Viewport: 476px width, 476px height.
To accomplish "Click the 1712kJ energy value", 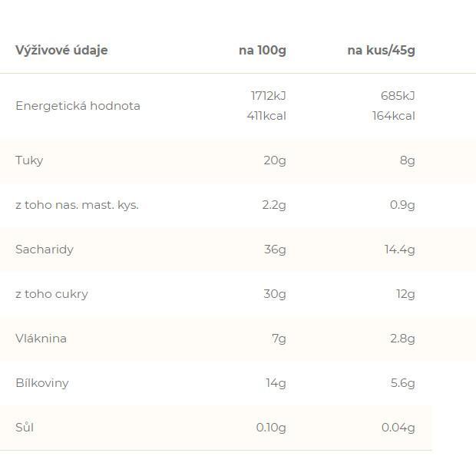I will (x=268, y=96).
